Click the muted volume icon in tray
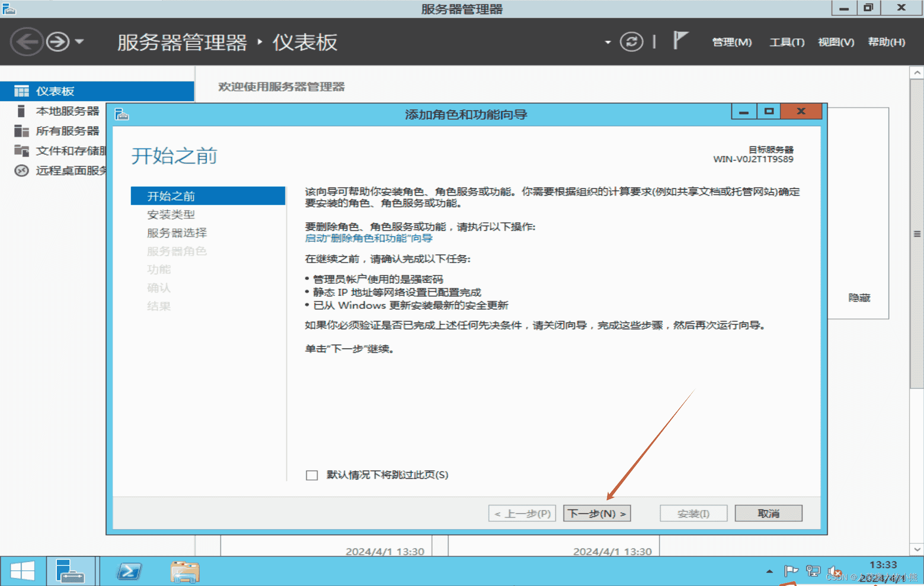 tap(834, 570)
